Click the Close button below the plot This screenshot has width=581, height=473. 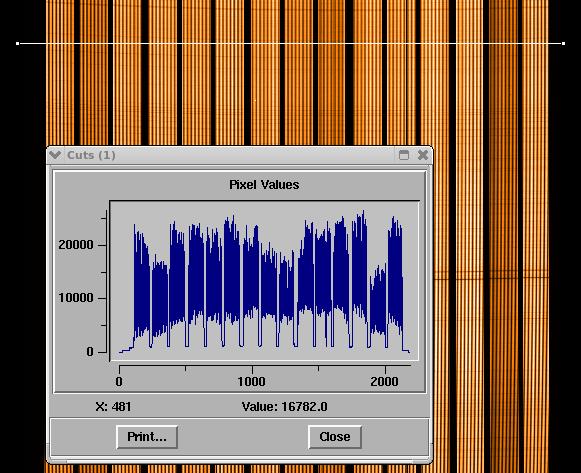[335, 437]
